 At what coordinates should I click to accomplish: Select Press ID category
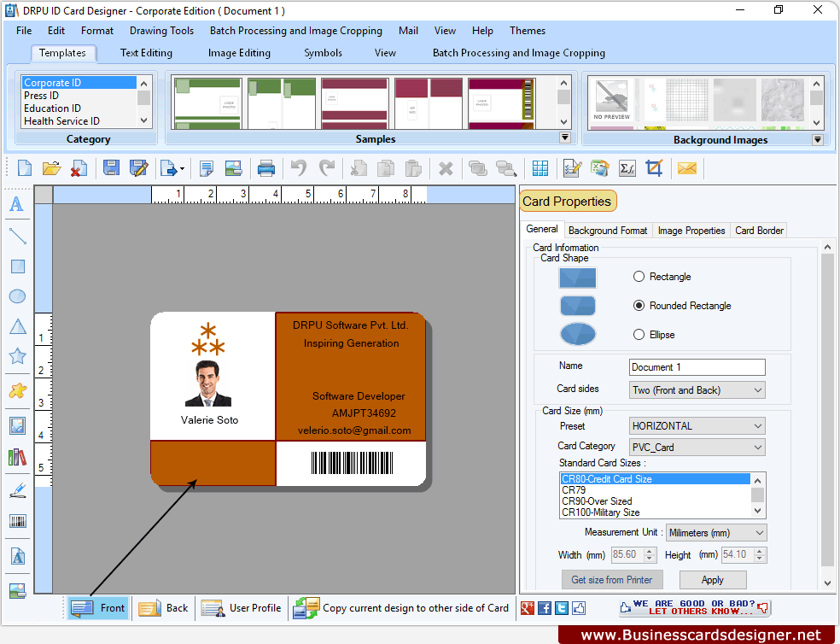(79, 96)
